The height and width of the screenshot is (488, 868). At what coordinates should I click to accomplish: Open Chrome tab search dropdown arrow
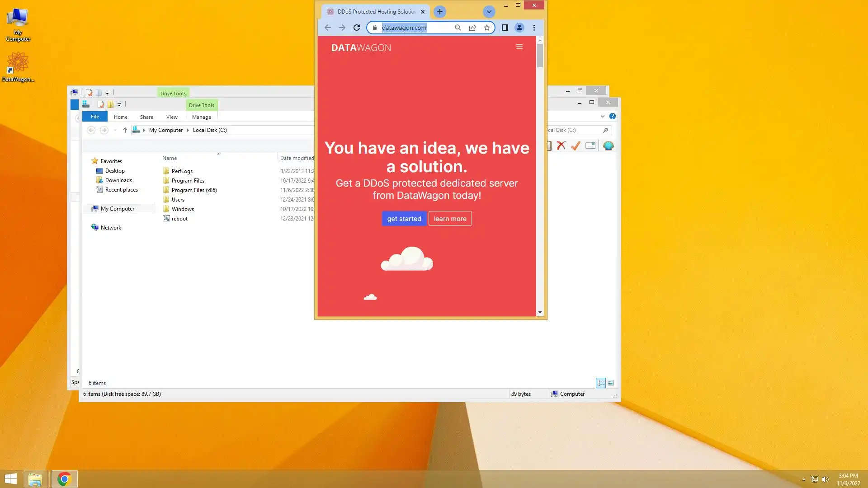[x=489, y=12]
